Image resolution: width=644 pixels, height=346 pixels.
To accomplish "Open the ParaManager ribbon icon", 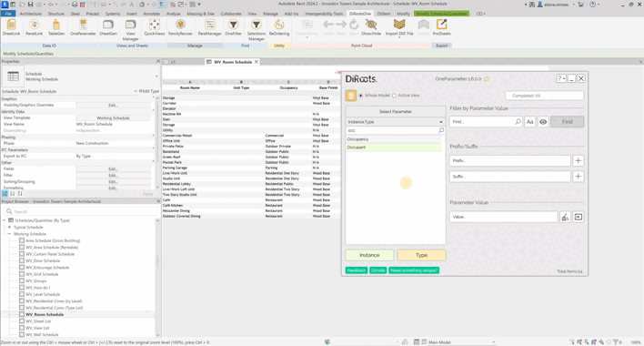I will (209, 27).
